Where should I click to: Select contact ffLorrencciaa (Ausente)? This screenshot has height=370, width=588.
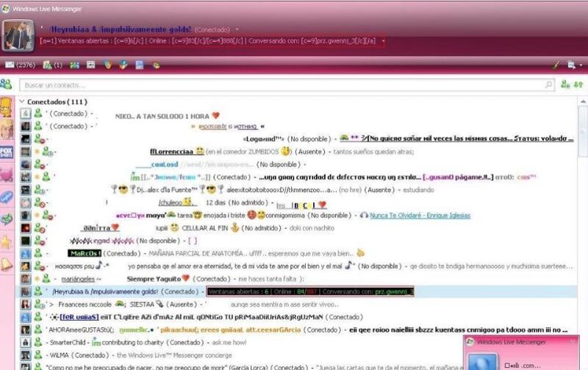[298, 152]
